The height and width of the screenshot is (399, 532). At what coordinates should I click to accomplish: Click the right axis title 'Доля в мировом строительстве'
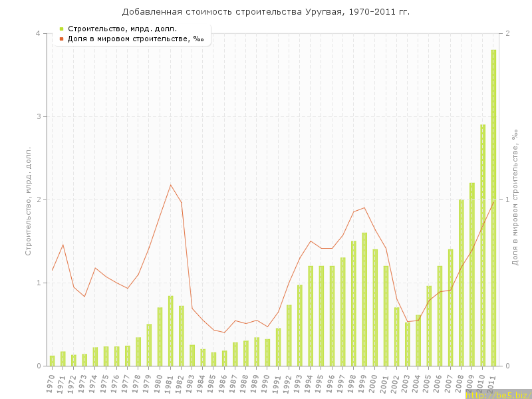[x=515, y=199]
